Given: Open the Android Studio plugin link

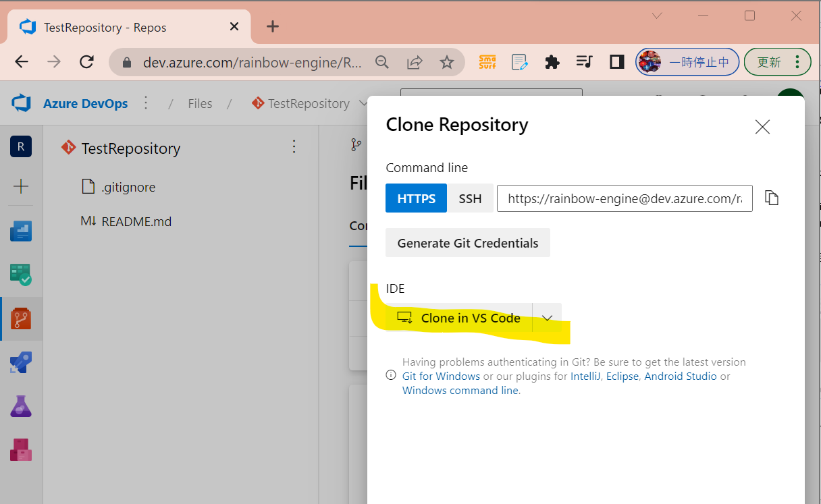Looking at the screenshot, I should pyautogui.click(x=681, y=376).
